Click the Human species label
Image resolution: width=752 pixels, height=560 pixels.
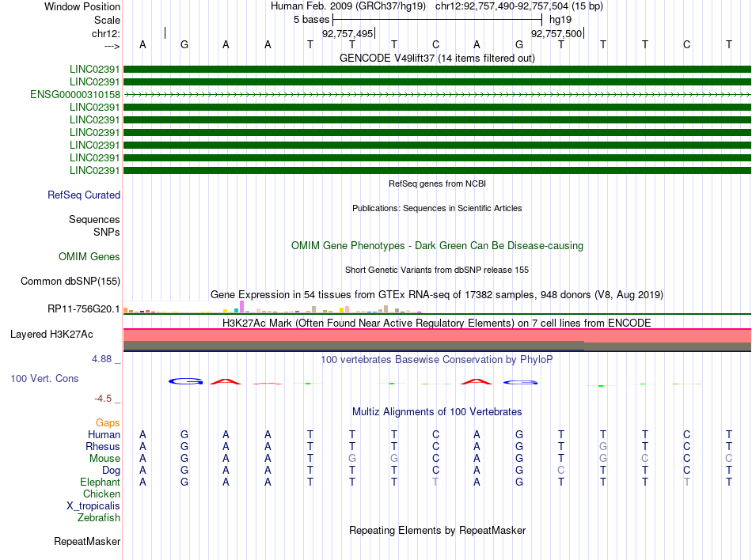104,434
